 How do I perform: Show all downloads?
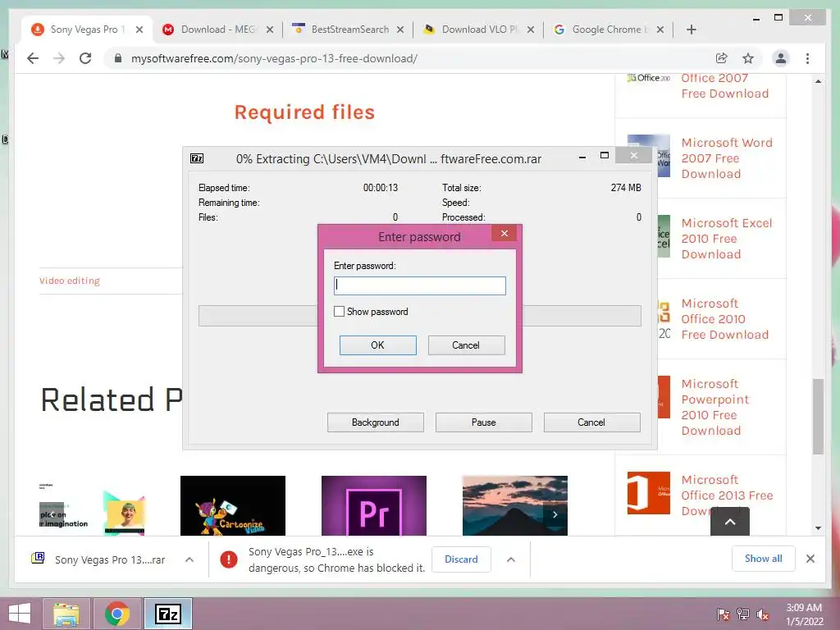tap(763, 558)
